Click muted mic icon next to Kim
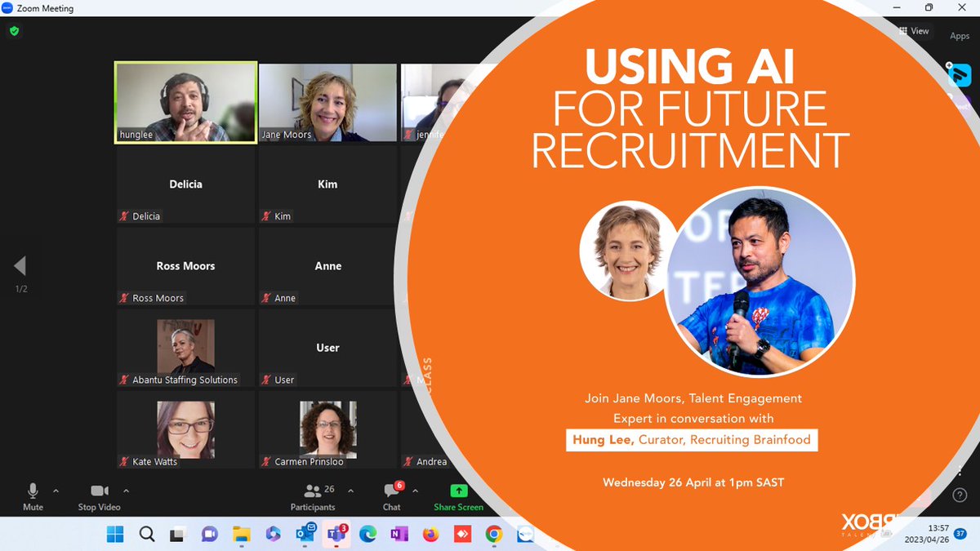The height and width of the screenshot is (551, 980). (266, 216)
